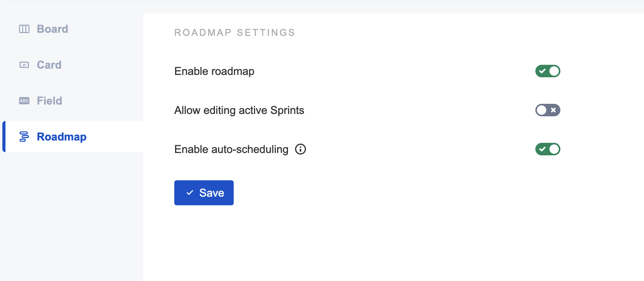
Task: Save the roadmap settings
Action: point(204,193)
